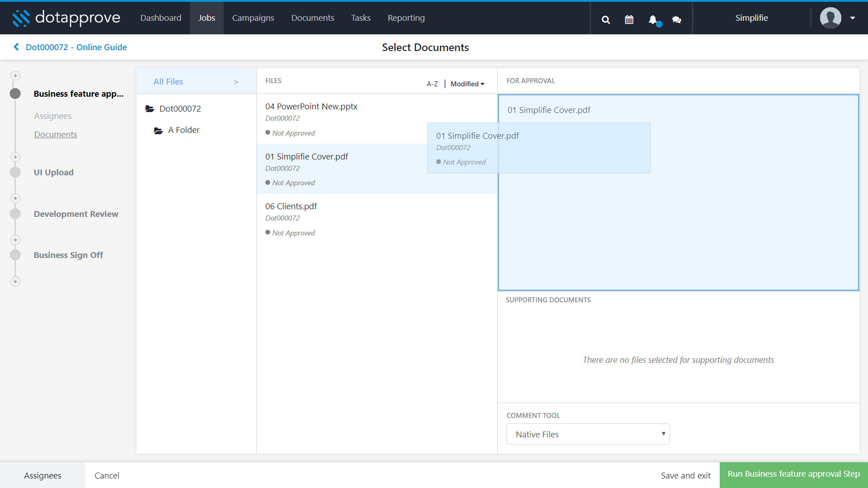Click Save and exit
868x488 pixels.
pyautogui.click(x=685, y=475)
